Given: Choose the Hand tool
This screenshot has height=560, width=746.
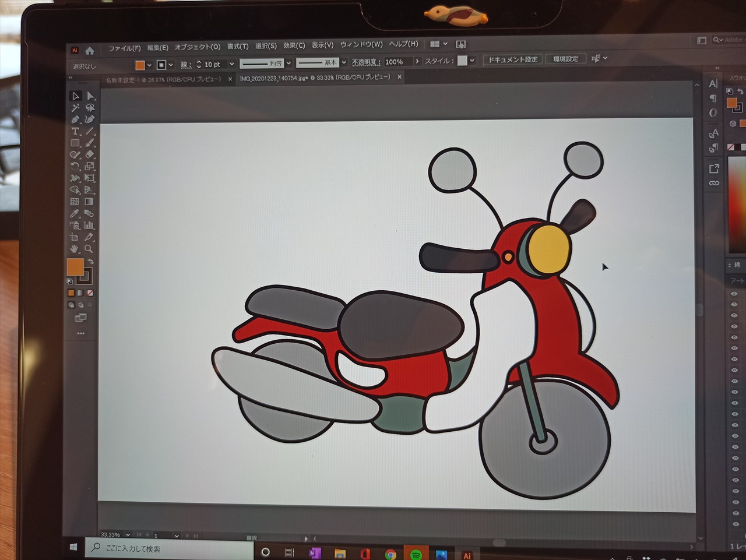Looking at the screenshot, I should [75, 249].
